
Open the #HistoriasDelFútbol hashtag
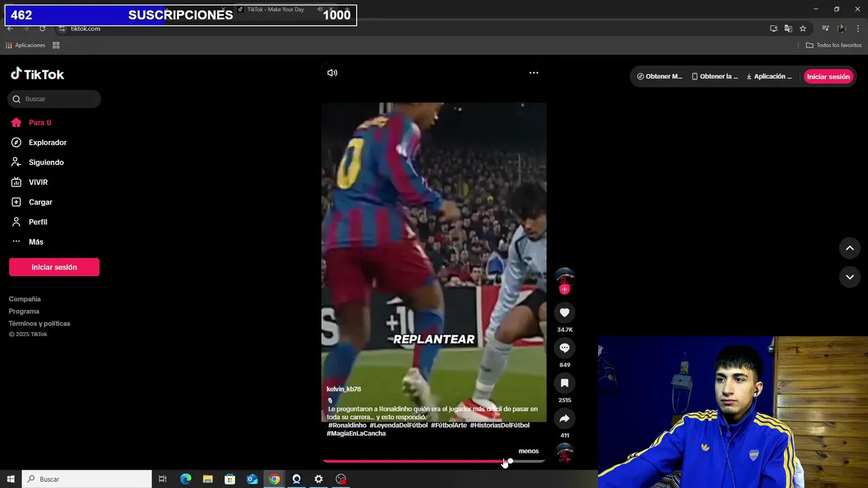(500, 425)
